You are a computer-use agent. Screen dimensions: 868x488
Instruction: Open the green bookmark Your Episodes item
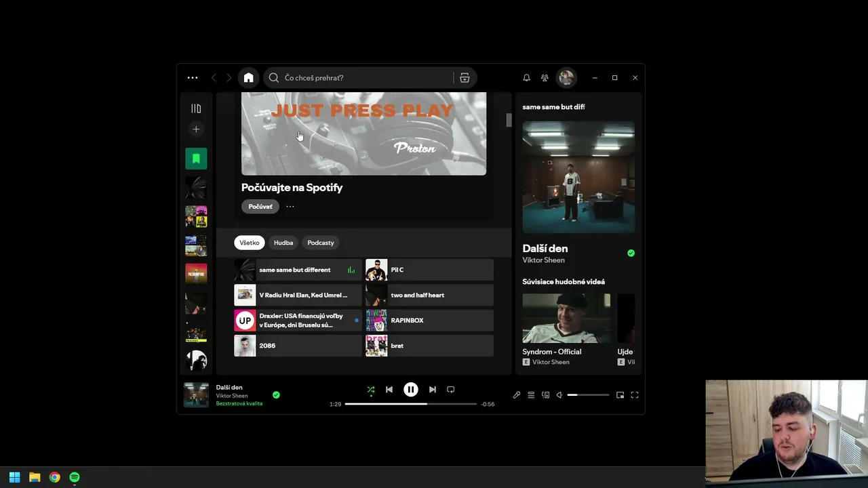[196, 159]
